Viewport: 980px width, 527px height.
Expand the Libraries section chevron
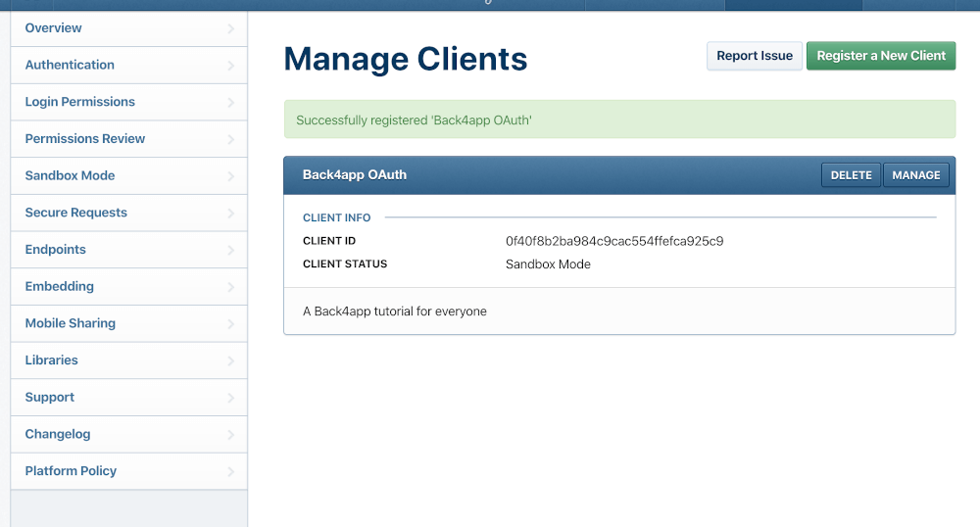pyautogui.click(x=230, y=360)
